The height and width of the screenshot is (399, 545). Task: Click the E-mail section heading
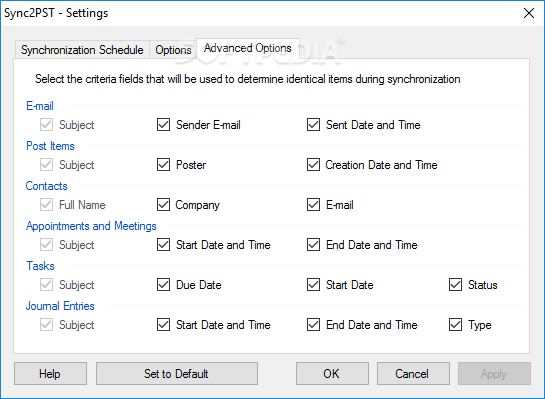click(x=40, y=106)
